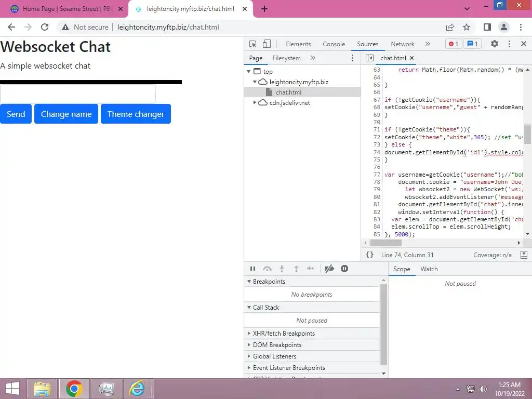Click the Step over icon

click(x=268, y=269)
